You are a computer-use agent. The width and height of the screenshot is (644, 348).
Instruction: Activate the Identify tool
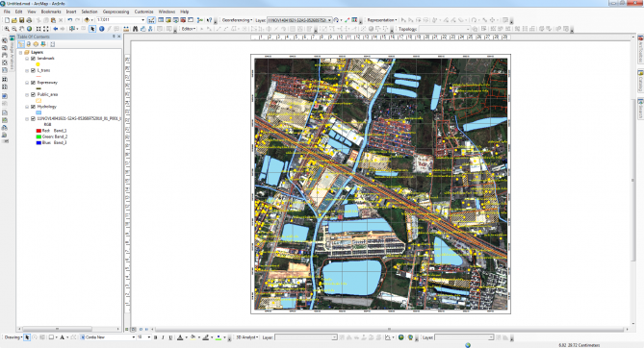(101, 29)
